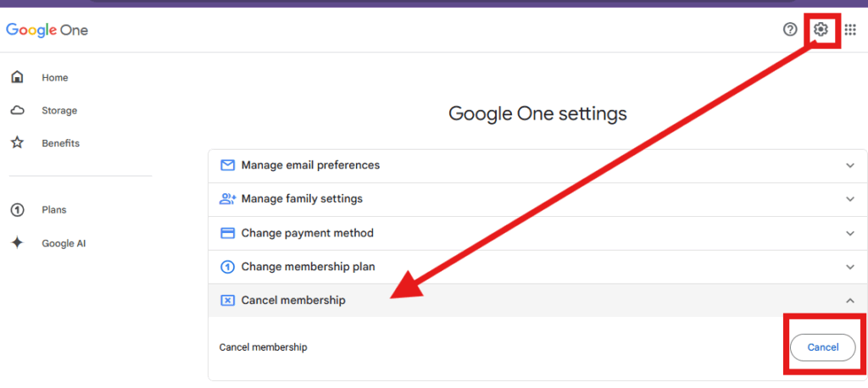Click the Plans circled-one icon
Viewport: 868px width, 388px height.
click(x=18, y=210)
